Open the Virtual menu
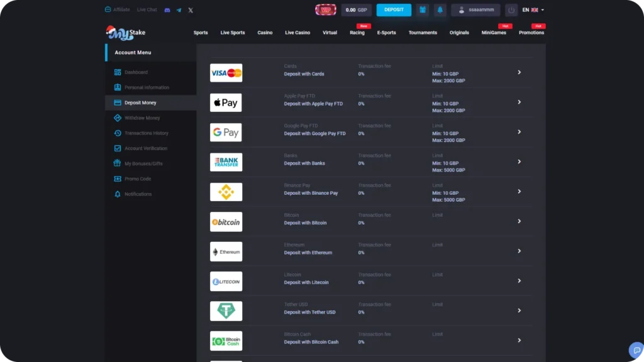This screenshot has height=362, width=644. [x=330, y=33]
